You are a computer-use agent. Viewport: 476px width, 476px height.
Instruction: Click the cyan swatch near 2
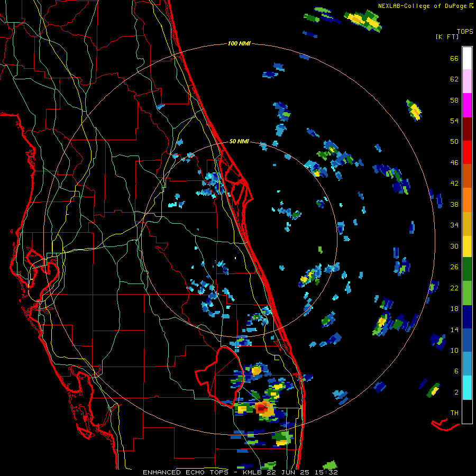(x=467, y=388)
